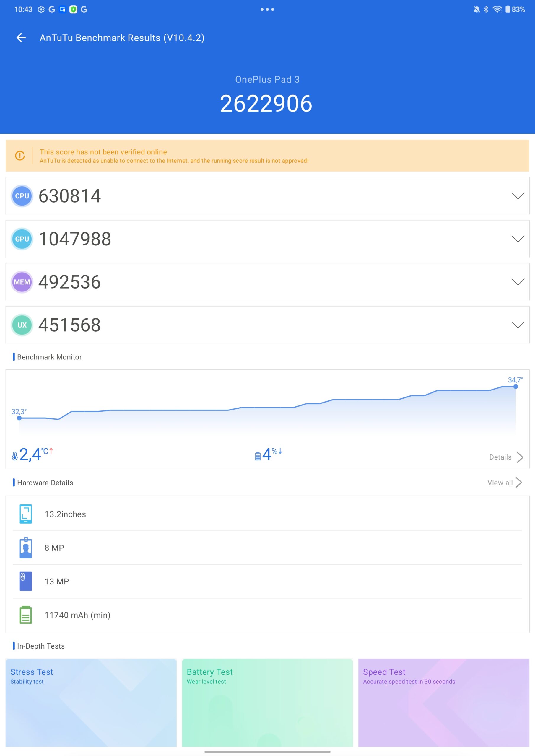Open View all hardware details
The height and width of the screenshot is (756, 535).
coord(505,483)
